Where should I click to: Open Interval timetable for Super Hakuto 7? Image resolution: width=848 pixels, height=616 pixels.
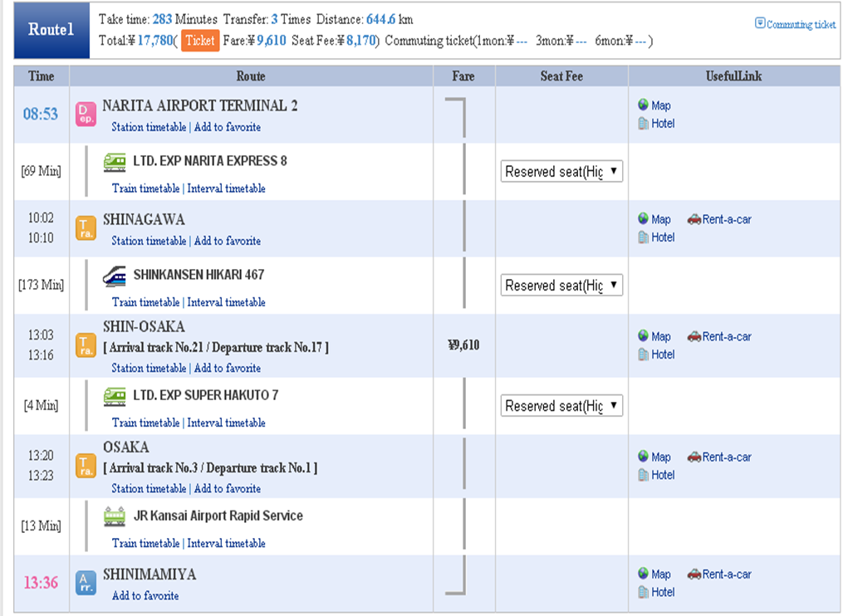click(x=226, y=423)
